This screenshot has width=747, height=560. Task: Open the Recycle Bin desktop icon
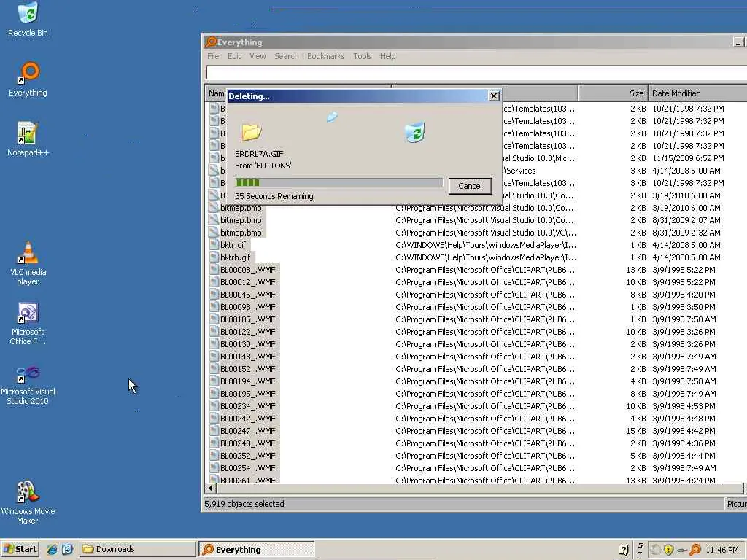tap(28, 20)
